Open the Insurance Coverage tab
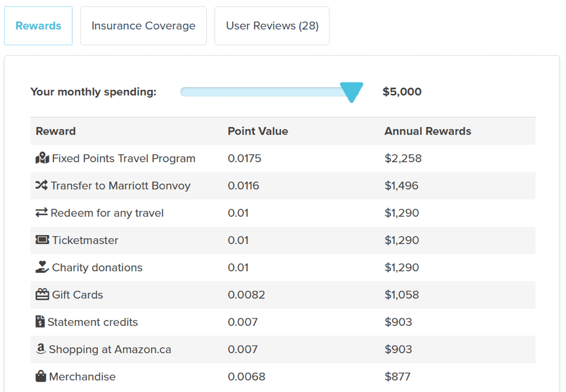 pos(144,26)
